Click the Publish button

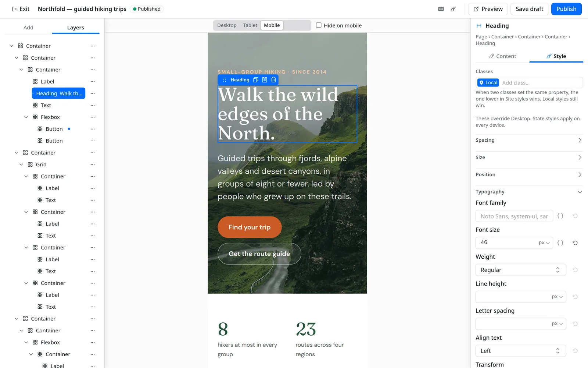566,9
